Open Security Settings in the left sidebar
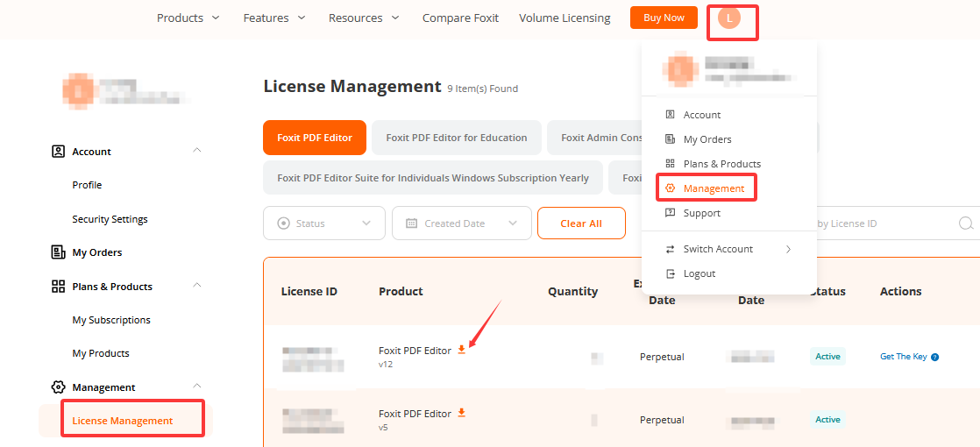 tap(110, 219)
